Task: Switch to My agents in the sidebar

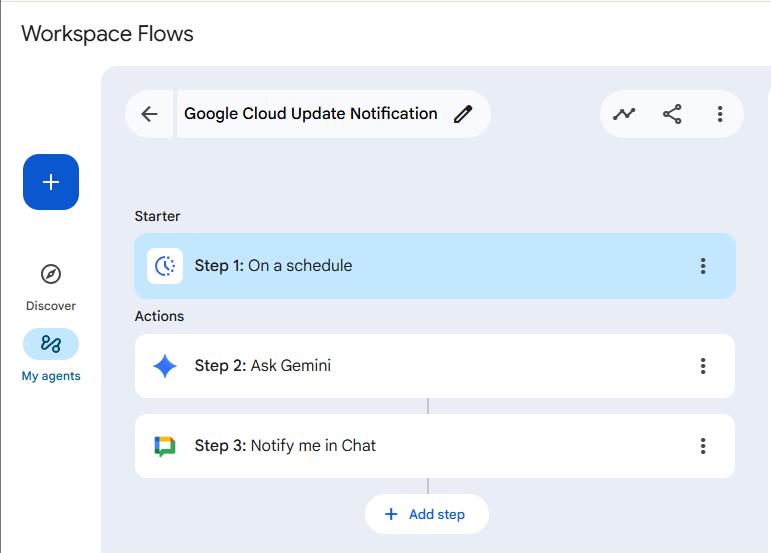Action: (51, 356)
